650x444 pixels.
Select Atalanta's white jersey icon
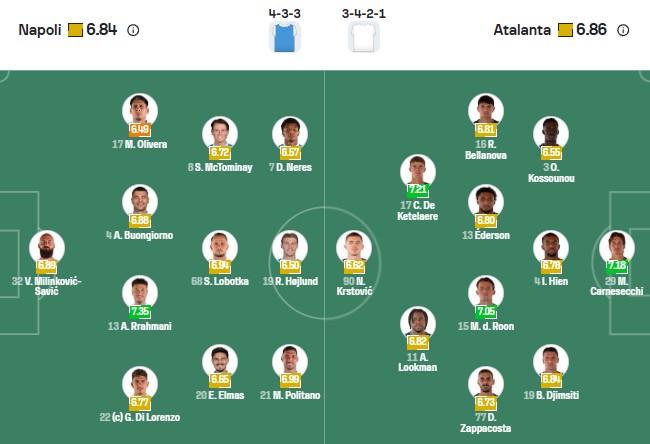point(362,37)
